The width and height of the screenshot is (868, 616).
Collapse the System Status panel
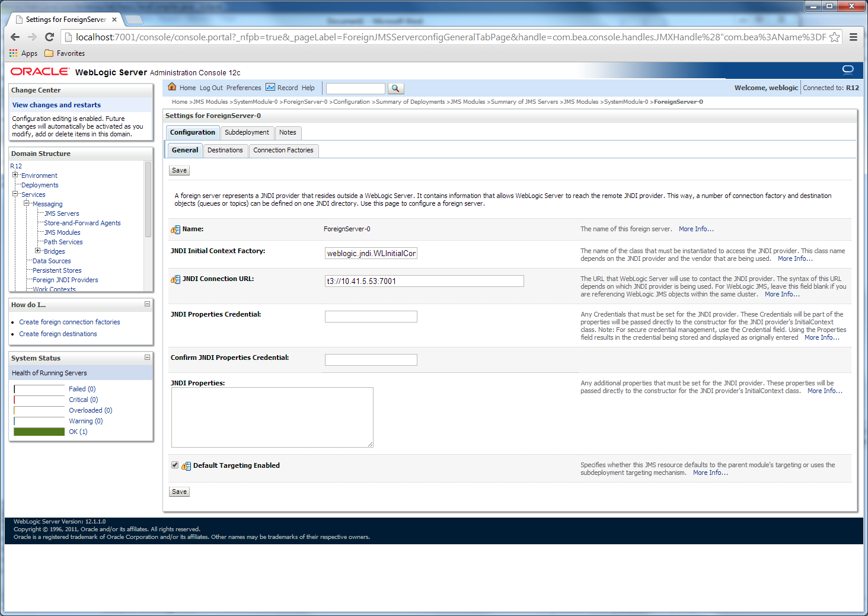click(147, 358)
